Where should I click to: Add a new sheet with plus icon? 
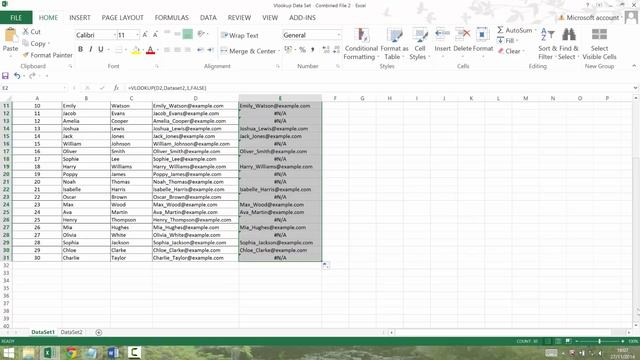tap(98, 332)
